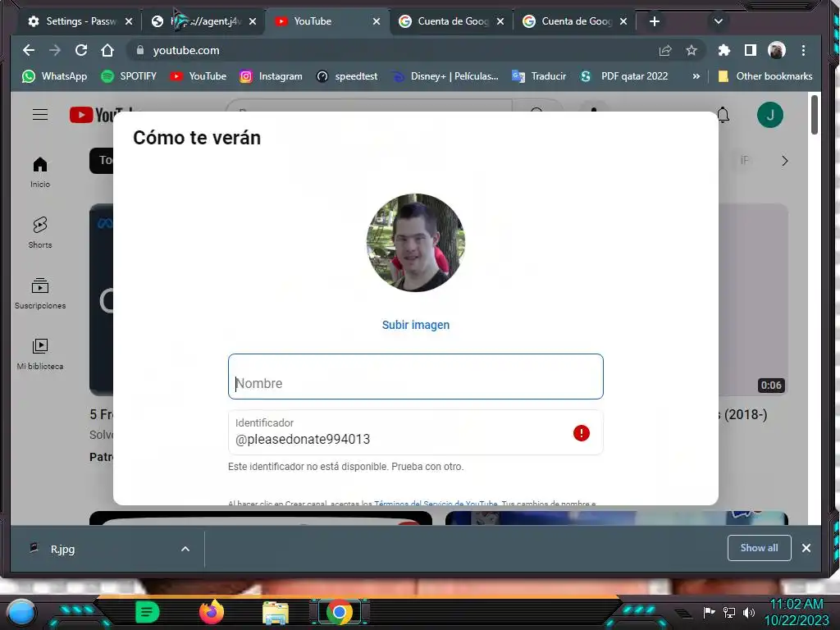This screenshot has height=630, width=840.
Task: Click the Chrome taskbar icon
Action: [x=339, y=612]
